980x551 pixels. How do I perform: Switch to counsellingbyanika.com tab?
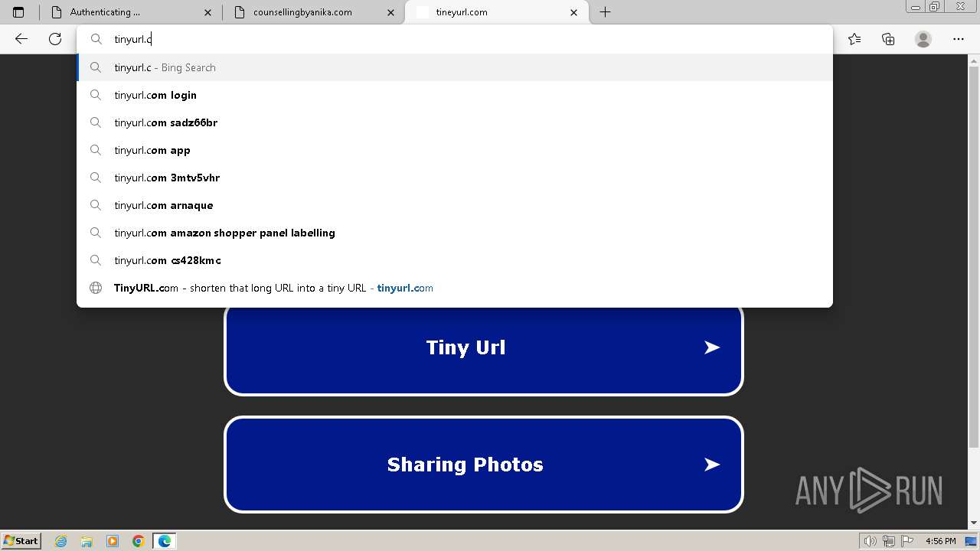point(313,12)
